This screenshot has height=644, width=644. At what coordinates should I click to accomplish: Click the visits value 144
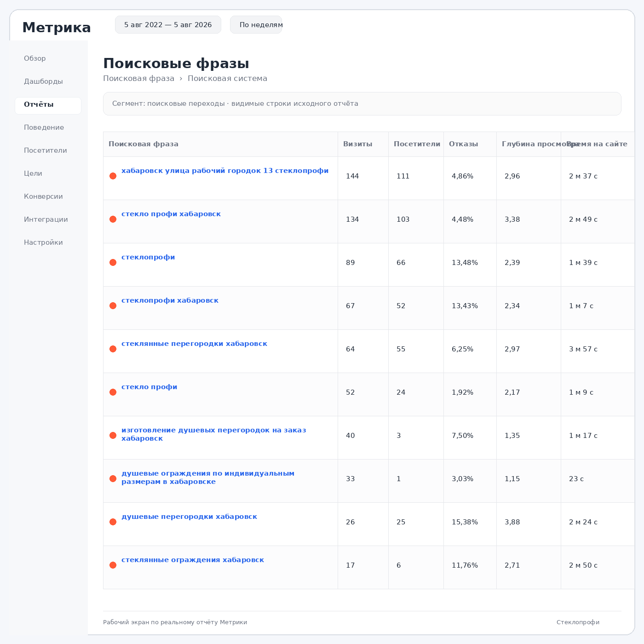coord(352,176)
